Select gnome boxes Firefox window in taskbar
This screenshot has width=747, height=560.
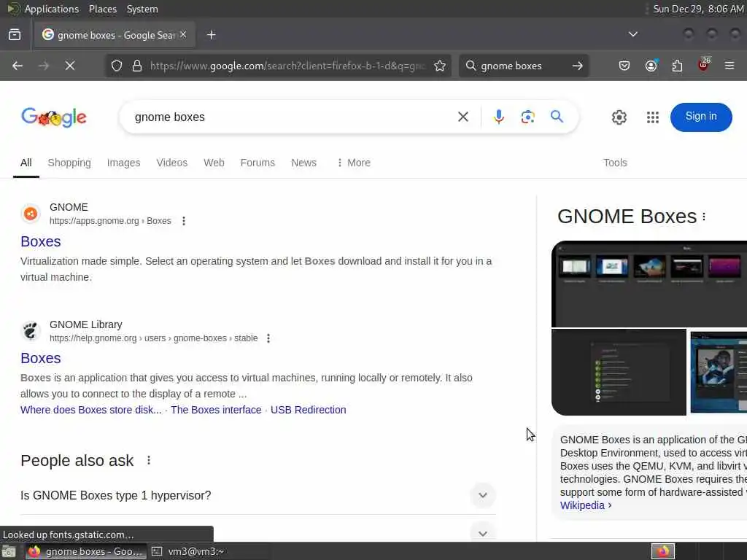86,551
